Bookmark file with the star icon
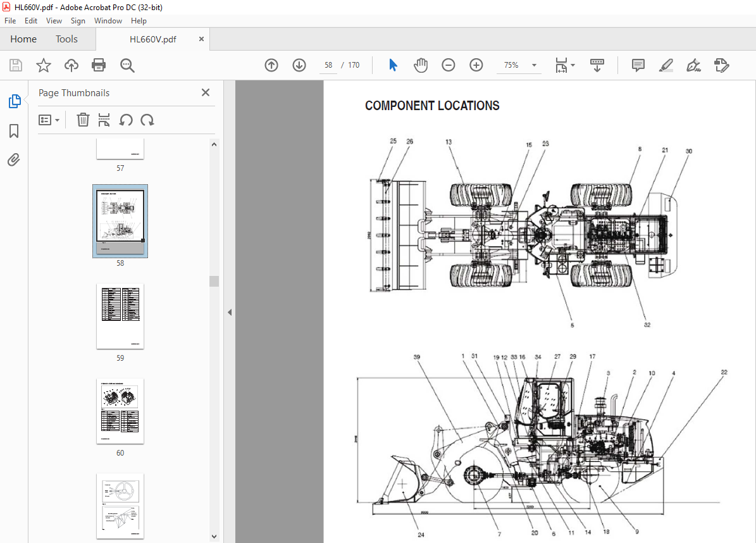 click(x=43, y=65)
